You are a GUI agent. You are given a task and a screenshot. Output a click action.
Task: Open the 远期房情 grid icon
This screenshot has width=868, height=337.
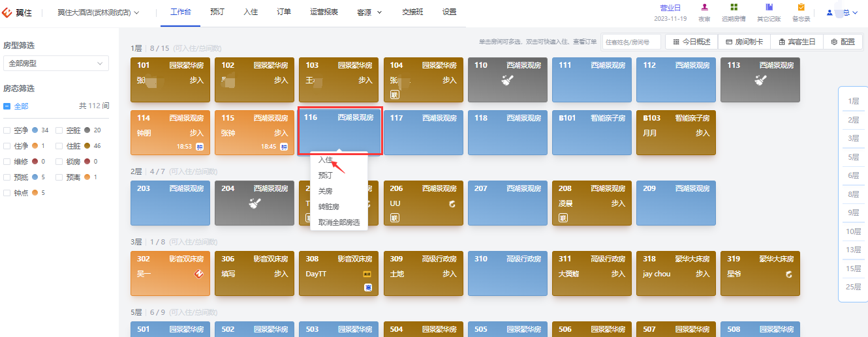(x=734, y=7)
